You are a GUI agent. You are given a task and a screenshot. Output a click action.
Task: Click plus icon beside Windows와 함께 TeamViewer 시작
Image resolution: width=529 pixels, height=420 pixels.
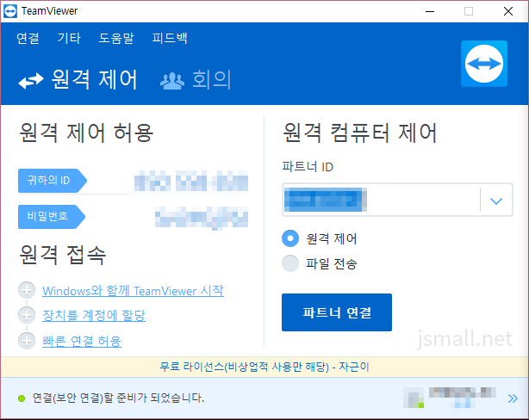click(27, 290)
